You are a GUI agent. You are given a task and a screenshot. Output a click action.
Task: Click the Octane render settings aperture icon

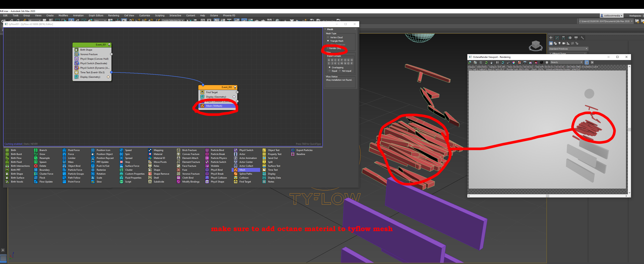pos(547,62)
